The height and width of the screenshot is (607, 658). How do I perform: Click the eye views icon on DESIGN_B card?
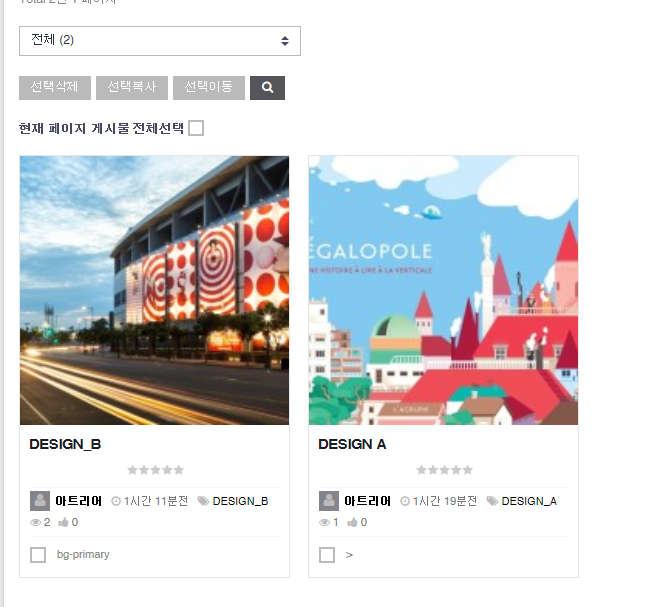[36, 523]
